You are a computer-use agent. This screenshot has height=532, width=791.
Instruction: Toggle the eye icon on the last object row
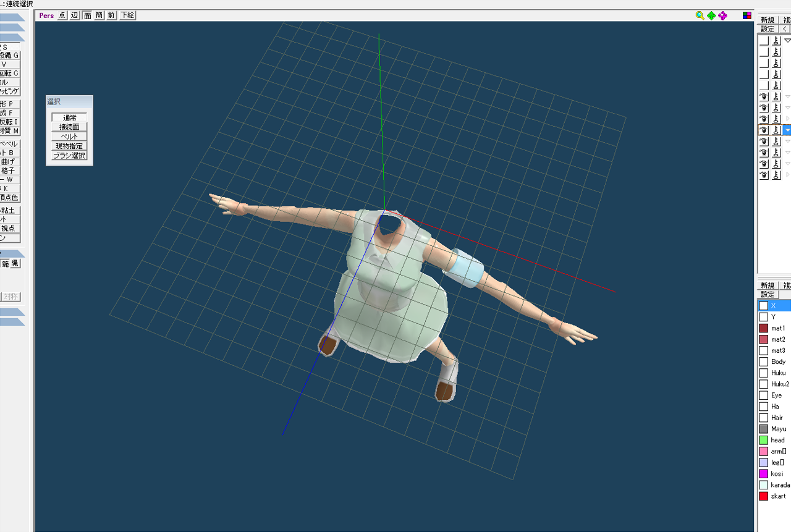[764, 175]
